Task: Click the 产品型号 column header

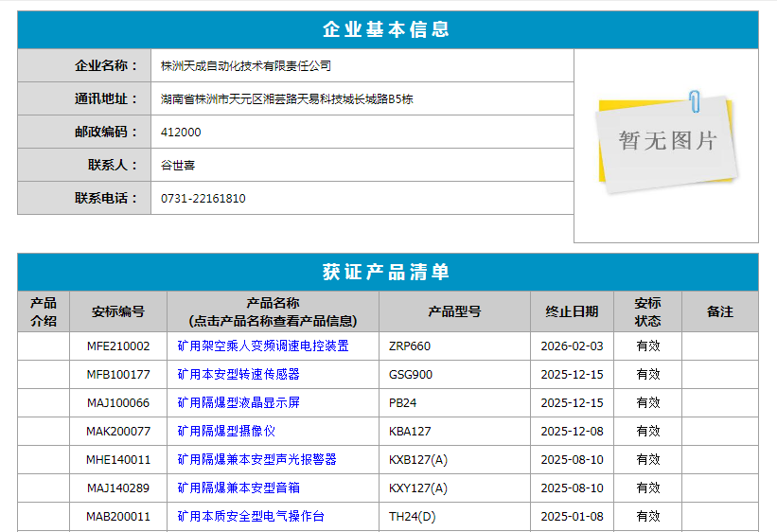Action: [x=454, y=311]
